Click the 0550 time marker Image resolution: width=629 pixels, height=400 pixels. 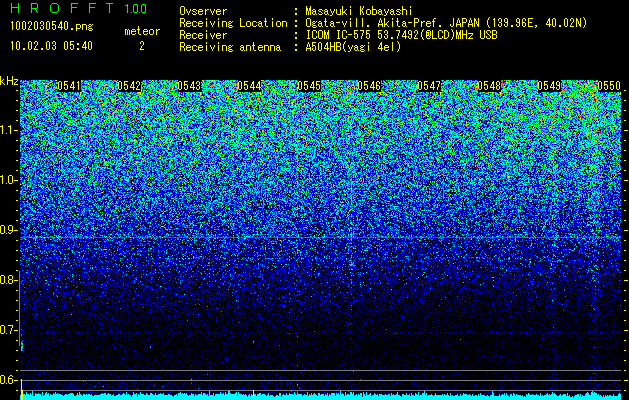pyautogui.click(x=609, y=86)
